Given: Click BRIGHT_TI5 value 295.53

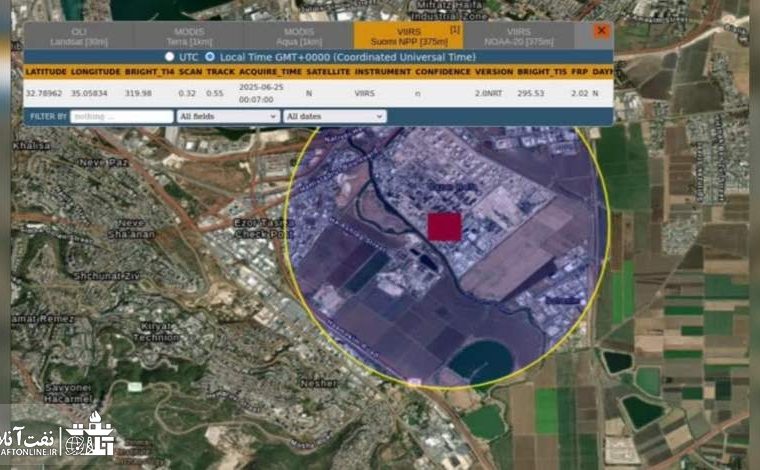Looking at the screenshot, I should point(530,93).
